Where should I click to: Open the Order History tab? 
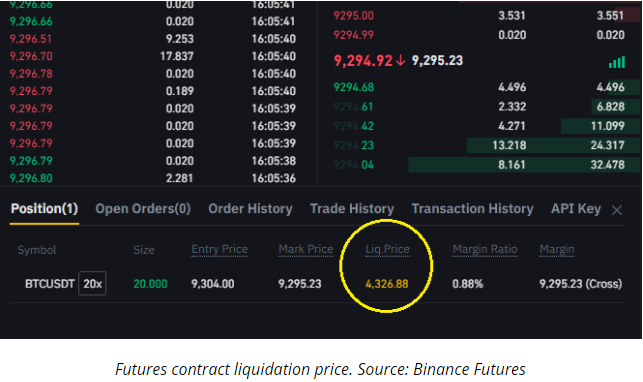250,209
